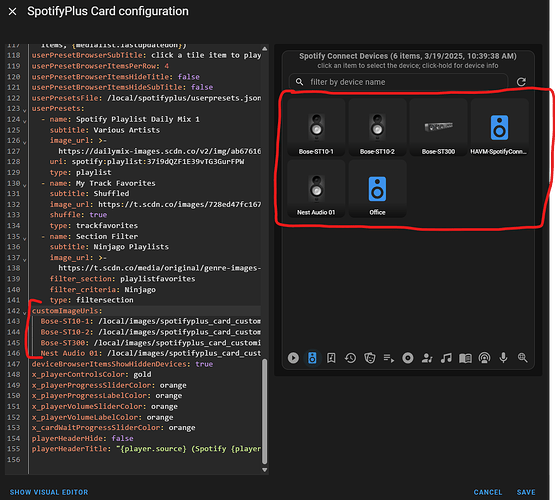
Task: Open the User Presets bookmark icon
Action: (331, 358)
